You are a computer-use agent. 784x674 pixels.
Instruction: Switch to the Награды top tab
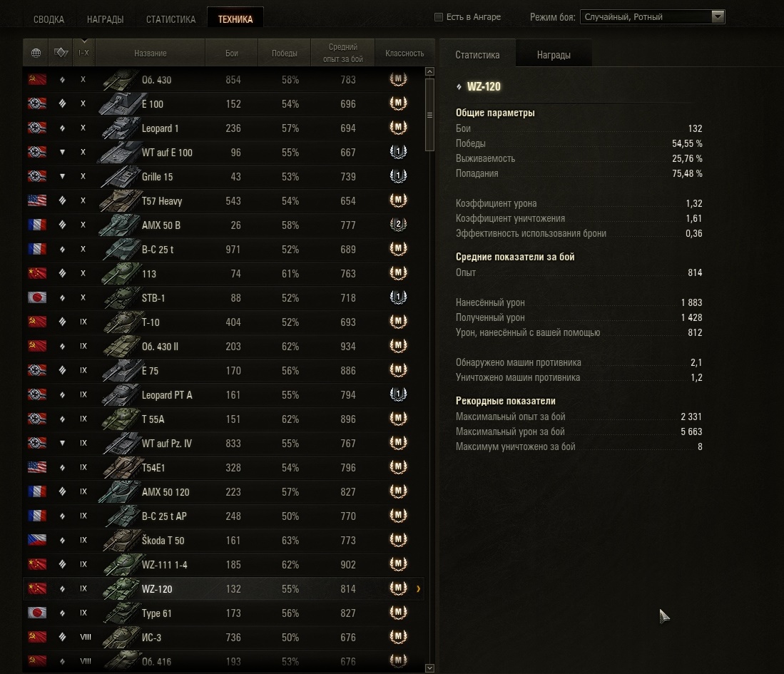(x=105, y=19)
